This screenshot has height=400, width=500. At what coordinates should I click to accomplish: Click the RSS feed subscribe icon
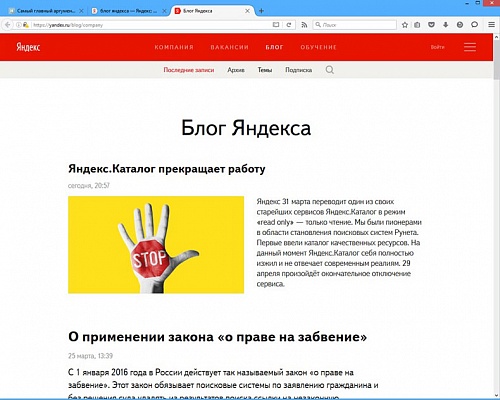pyautogui.click(x=304, y=25)
